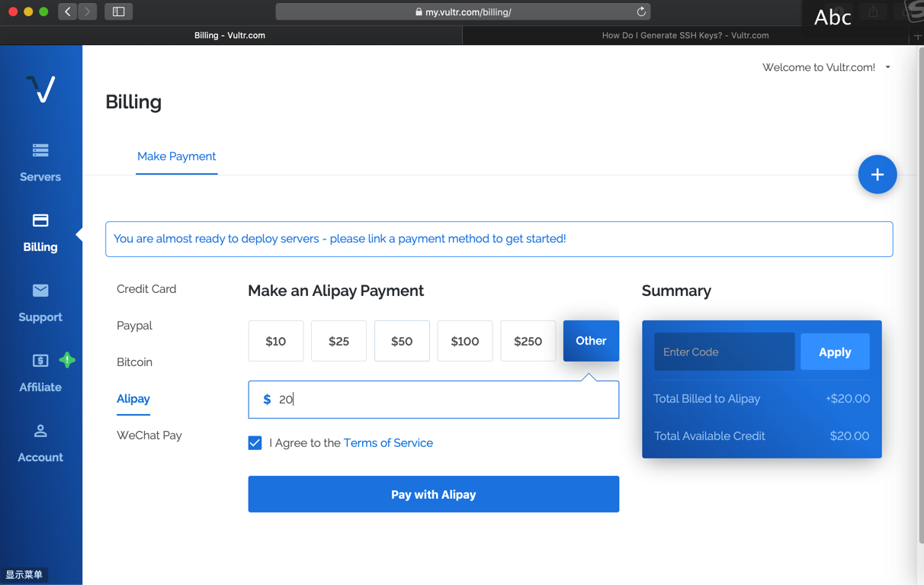924x585 pixels.
Task: Select Alipay payment method
Action: pos(133,399)
